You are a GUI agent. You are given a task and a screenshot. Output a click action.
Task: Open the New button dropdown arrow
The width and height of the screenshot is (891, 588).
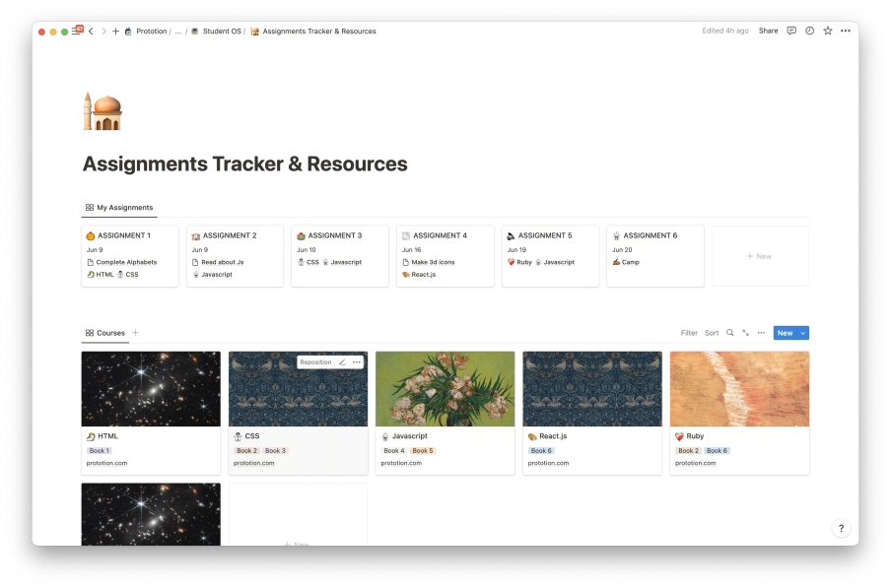[803, 333]
